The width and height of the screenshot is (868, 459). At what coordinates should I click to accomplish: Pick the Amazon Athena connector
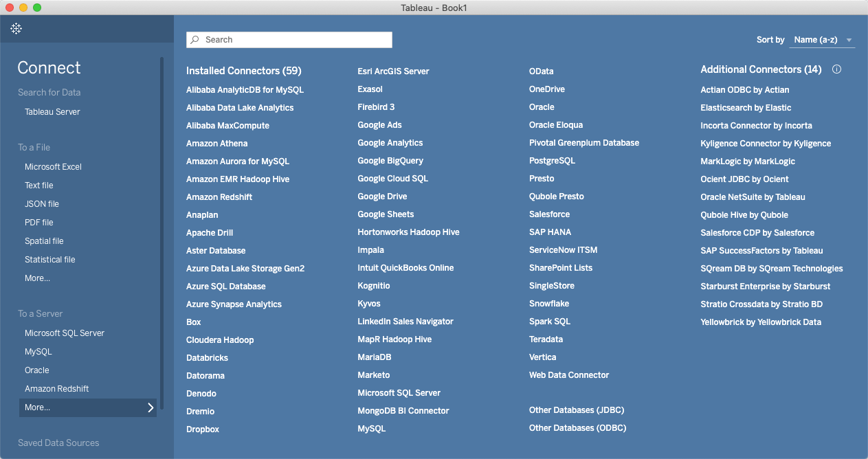(216, 144)
